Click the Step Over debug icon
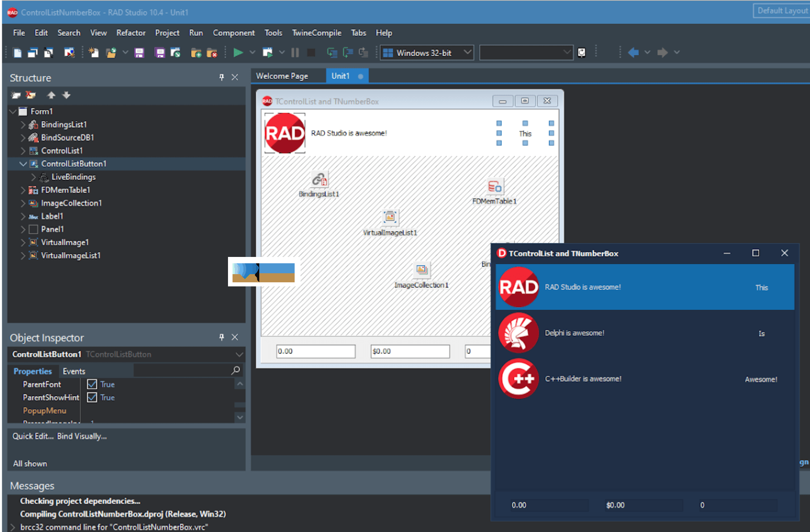Viewport: 810px width, 532px height. [x=348, y=53]
